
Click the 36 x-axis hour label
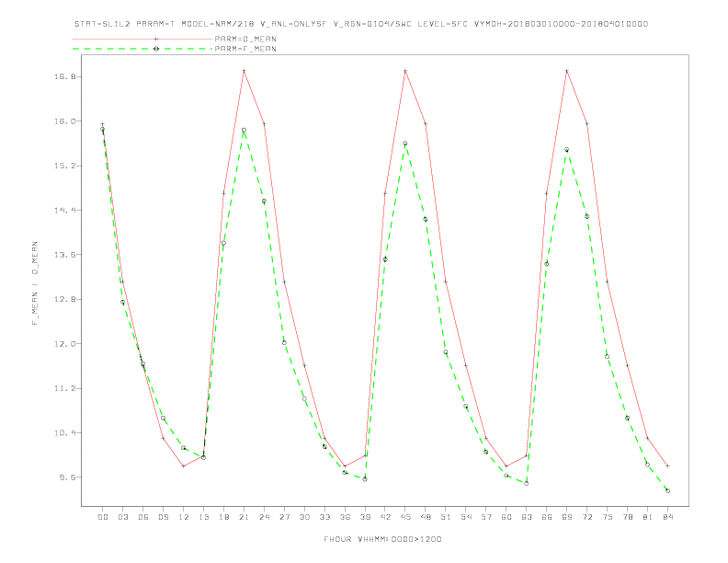pyautogui.click(x=345, y=517)
